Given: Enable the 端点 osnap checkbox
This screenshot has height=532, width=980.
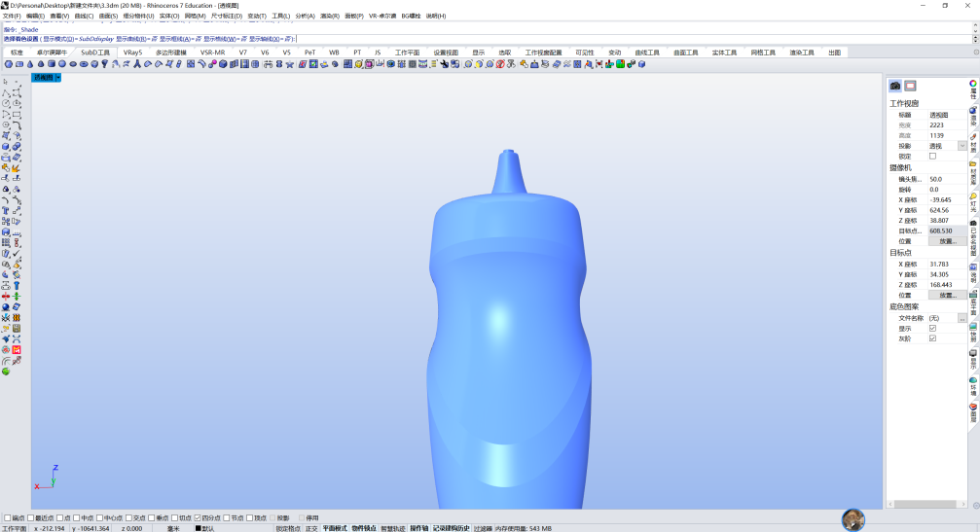Looking at the screenshot, I should (8, 517).
